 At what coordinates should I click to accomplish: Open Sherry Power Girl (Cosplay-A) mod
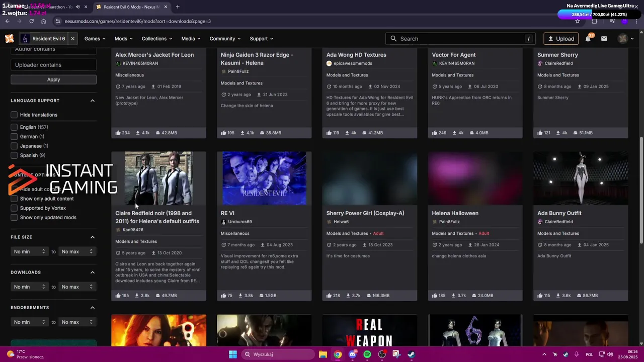point(365,213)
